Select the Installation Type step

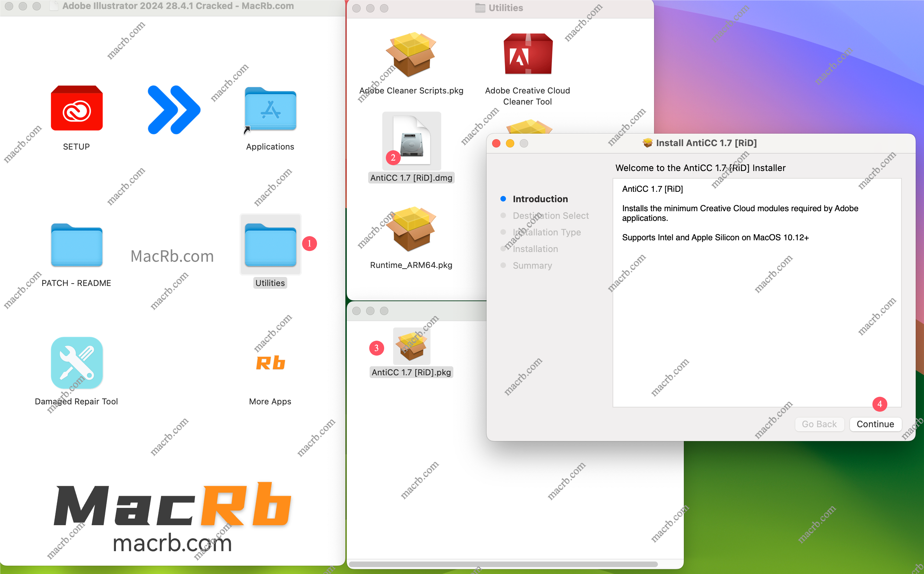pos(547,232)
